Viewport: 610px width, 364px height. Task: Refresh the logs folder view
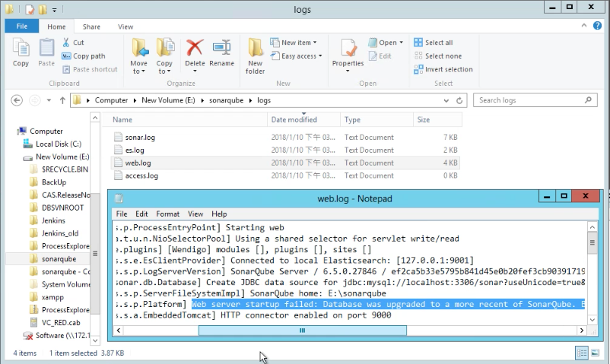(x=459, y=100)
